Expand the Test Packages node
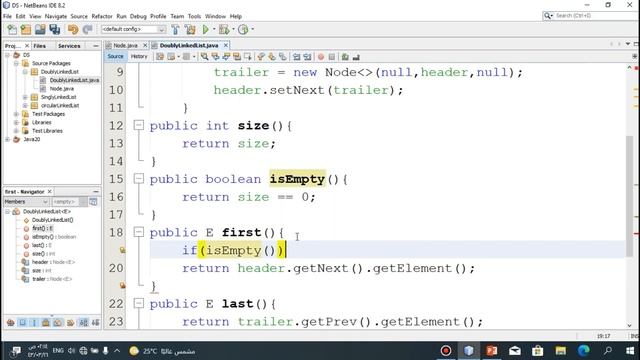The width and height of the screenshot is (640, 360). coord(16,114)
